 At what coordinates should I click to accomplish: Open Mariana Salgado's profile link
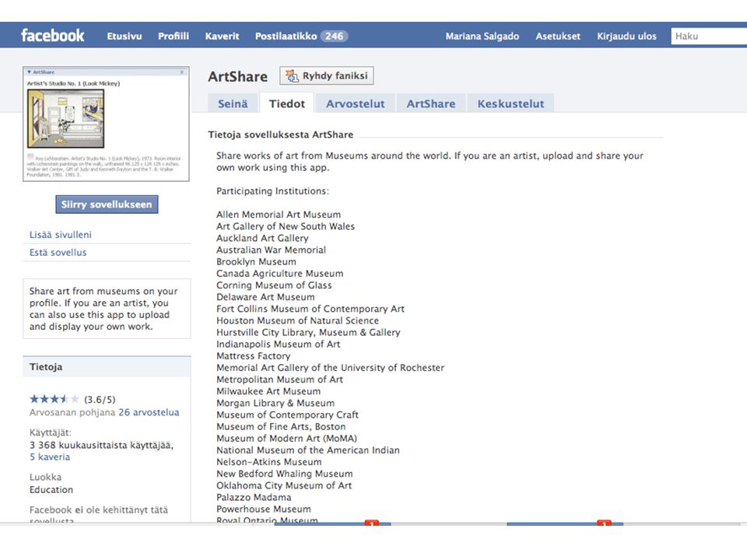coord(482,37)
